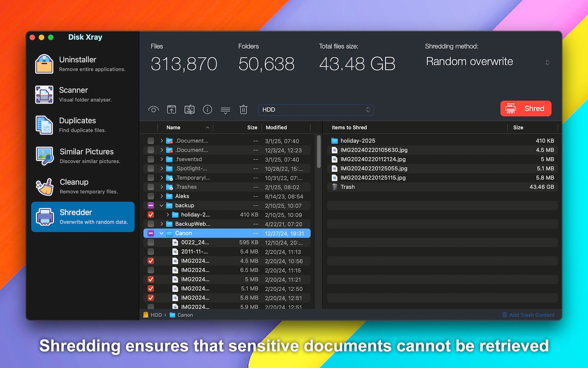This screenshot has height=368, width=588.
Task: Go to the Duplicates section
Action: (x=83, y=125)
